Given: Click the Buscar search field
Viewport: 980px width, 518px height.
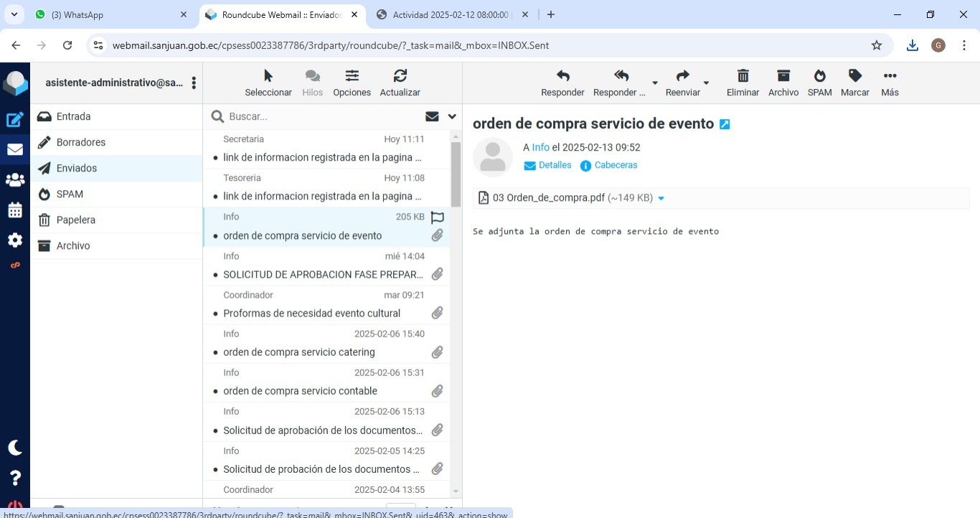Looking at the screenshot, I should [323, 116].
